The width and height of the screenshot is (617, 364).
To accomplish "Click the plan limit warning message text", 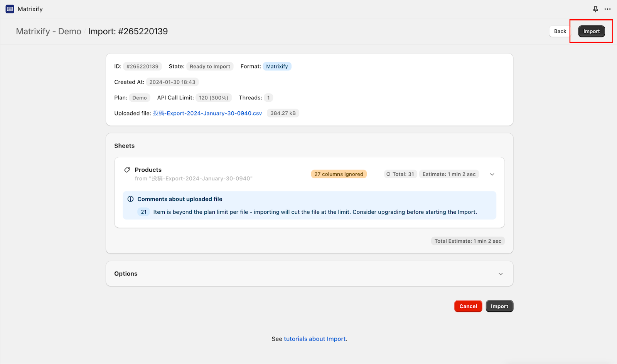I will (x=315, y=212).
